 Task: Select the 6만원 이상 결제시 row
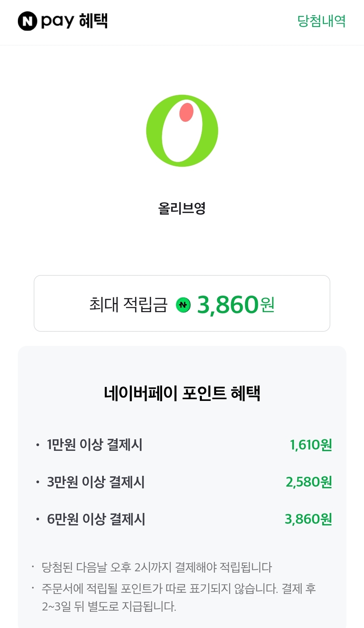[96, 519]
